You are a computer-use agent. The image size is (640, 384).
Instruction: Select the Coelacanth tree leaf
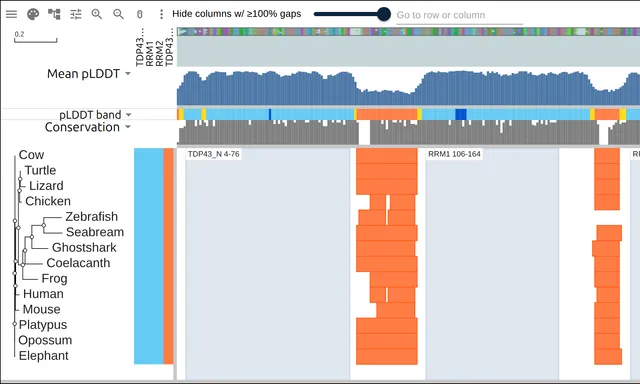[x=78, y=263]
